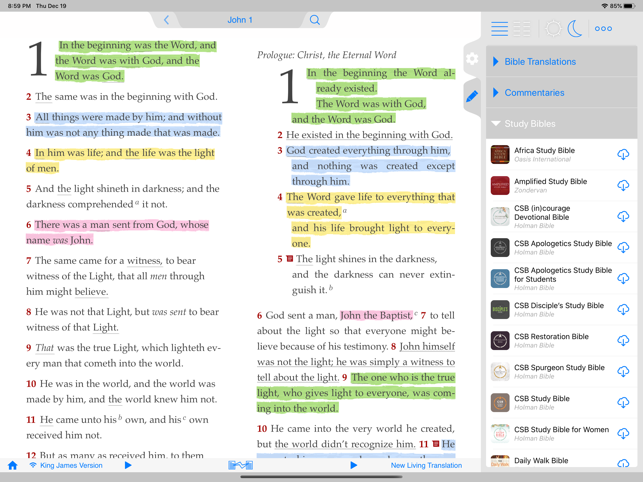Viewport: 643px width, 482px height.
Task: Play audio for New Living Translation
Action: pyautogui.click(x=353, y=466)
